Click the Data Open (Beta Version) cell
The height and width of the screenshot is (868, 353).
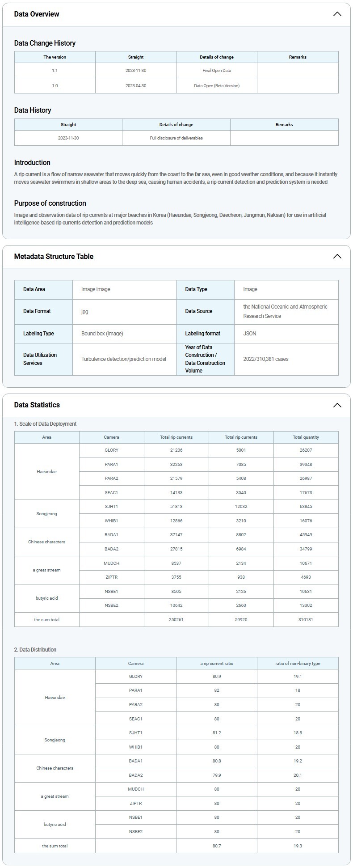(216, 85)
